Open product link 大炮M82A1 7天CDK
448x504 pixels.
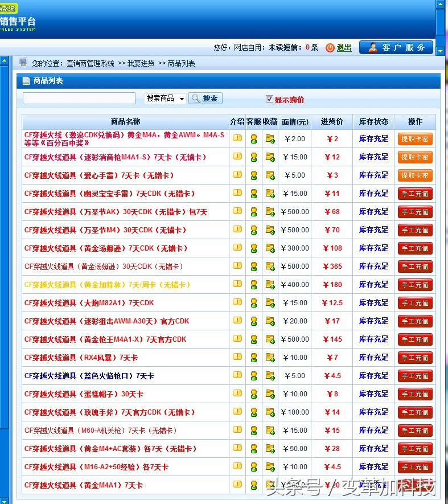click(89, 303)
